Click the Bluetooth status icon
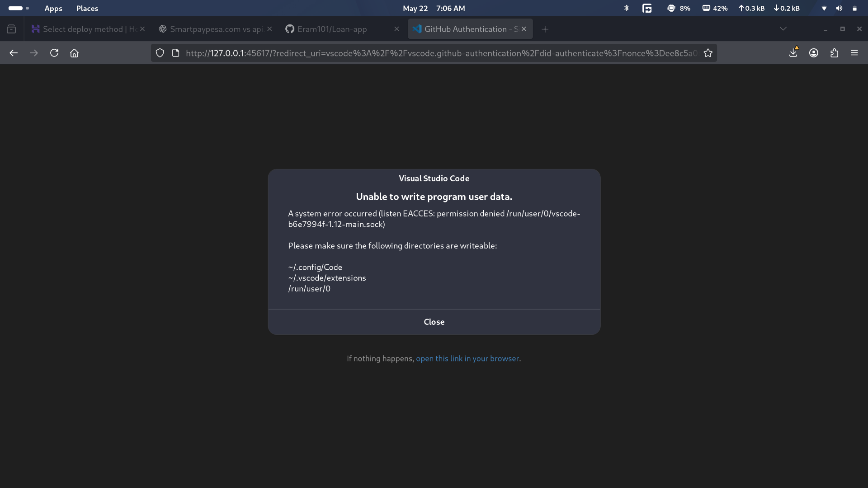The image size is (868, 488). (x=626, y=8)
